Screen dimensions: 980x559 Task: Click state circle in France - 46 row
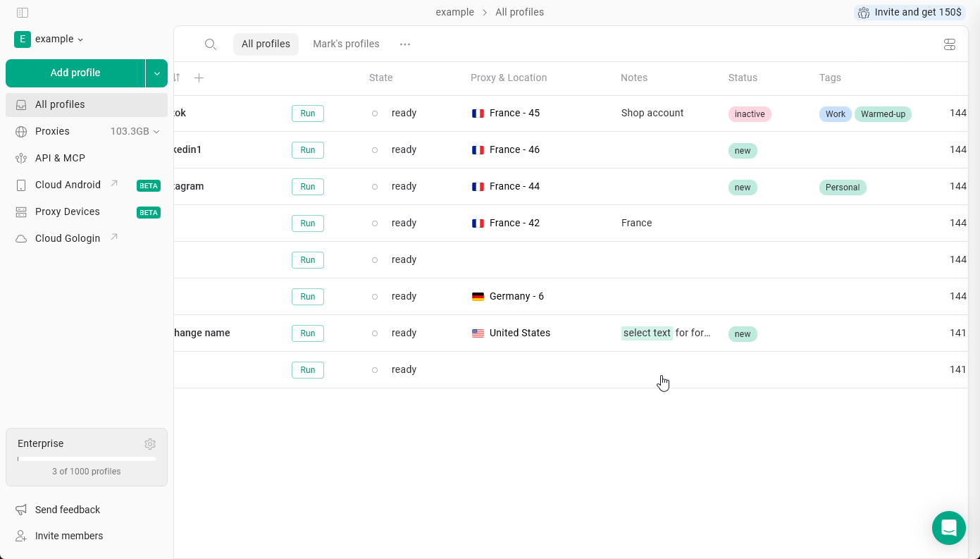click(x=375, y=150)
